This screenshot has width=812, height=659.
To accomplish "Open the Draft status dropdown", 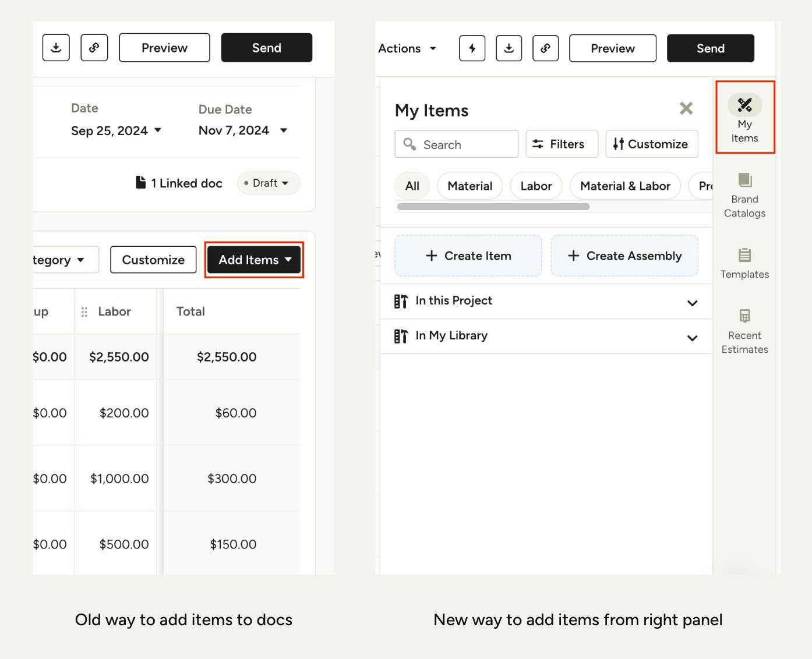I will (x=268, y=183).
